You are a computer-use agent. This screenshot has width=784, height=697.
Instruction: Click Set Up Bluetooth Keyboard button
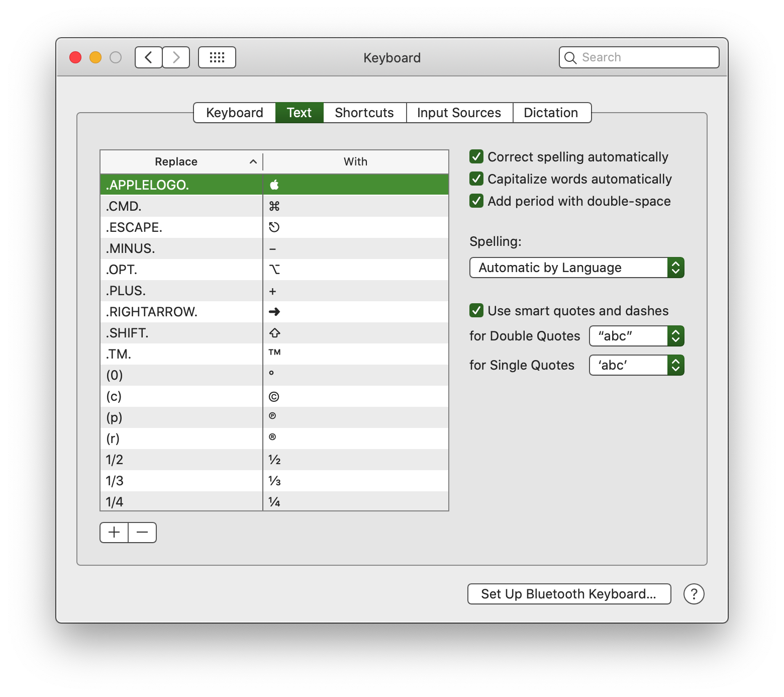(569, 594)
